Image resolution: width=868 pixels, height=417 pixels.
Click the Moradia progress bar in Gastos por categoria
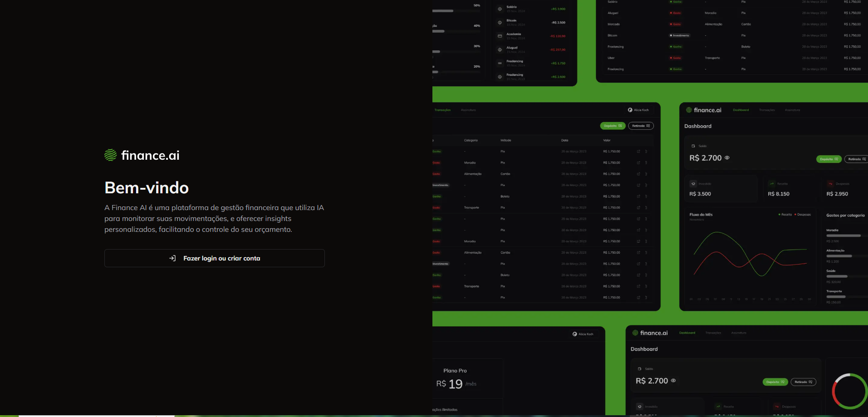point(843,236)
